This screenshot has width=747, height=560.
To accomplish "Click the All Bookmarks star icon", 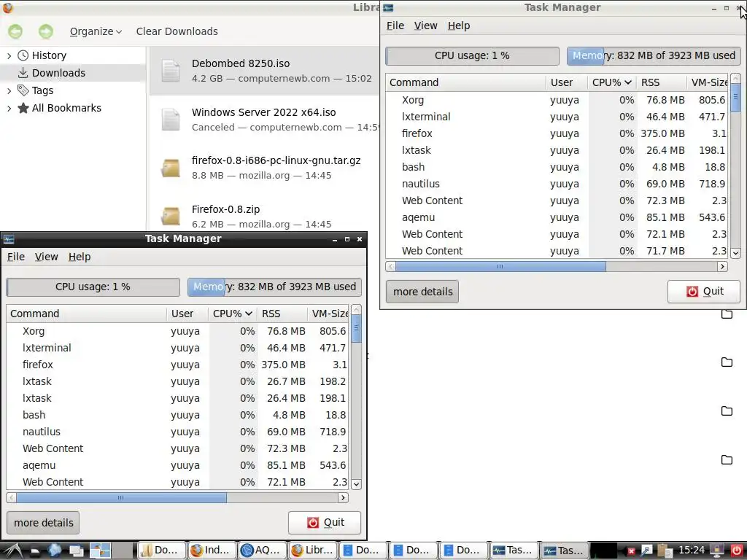I will (23, 108).
